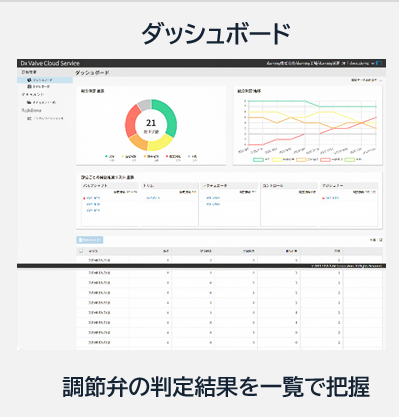Click the バルブシャフト column header in the parts panel

coord(110,186)
